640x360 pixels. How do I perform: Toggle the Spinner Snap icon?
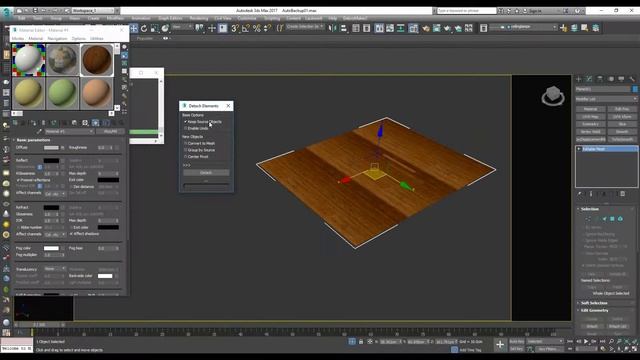coord(267,28)
